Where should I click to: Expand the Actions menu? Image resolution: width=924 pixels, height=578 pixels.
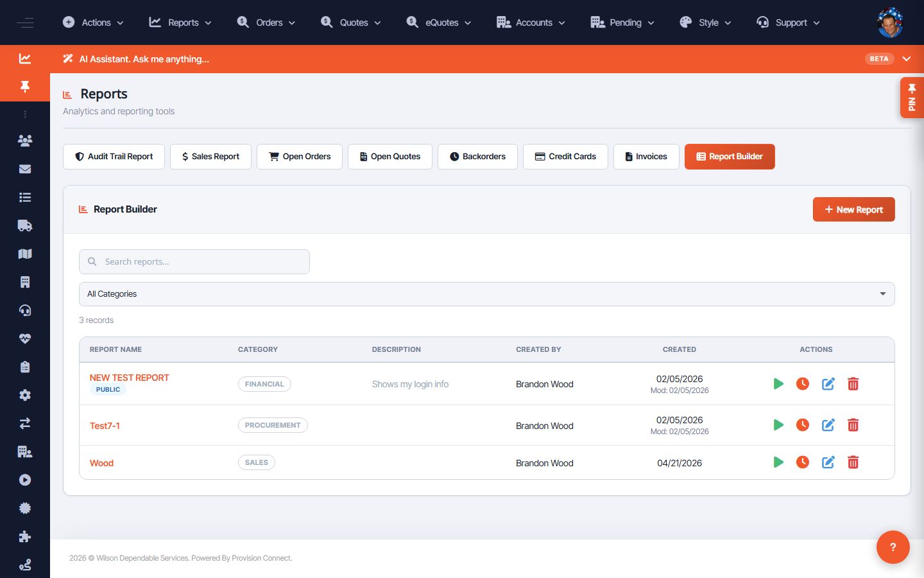coord(93,22)
